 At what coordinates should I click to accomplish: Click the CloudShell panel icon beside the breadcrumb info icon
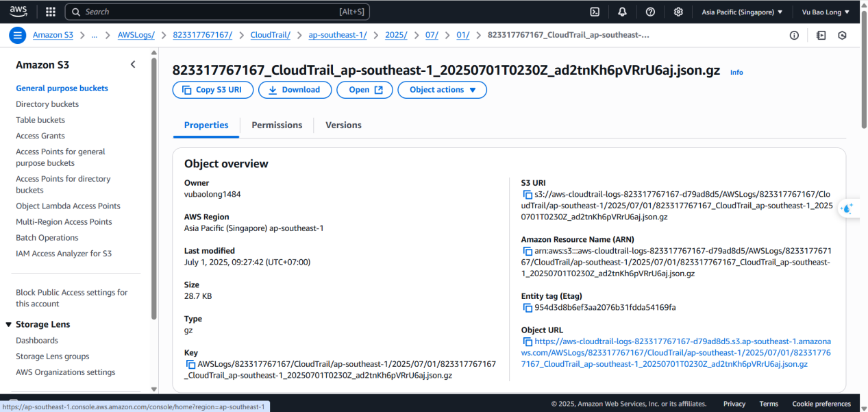point(821,36)
